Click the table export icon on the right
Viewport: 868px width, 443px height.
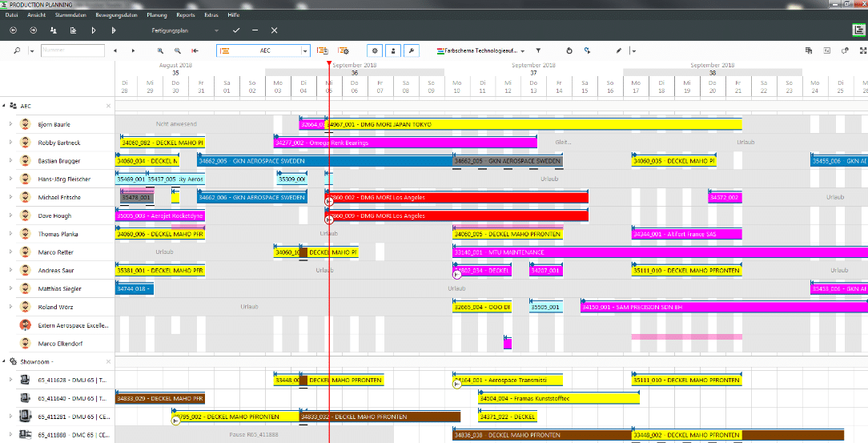click(x=809, y=50)
